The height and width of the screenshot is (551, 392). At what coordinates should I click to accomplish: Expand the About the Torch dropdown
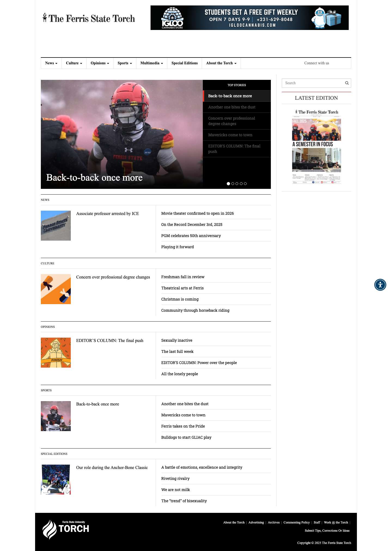coord(221,63)
